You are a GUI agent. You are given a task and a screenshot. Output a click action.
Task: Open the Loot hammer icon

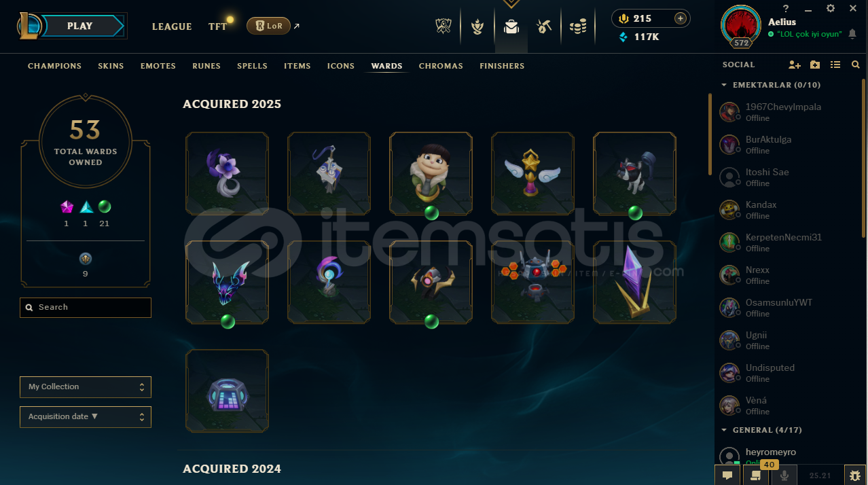[543, 26]
